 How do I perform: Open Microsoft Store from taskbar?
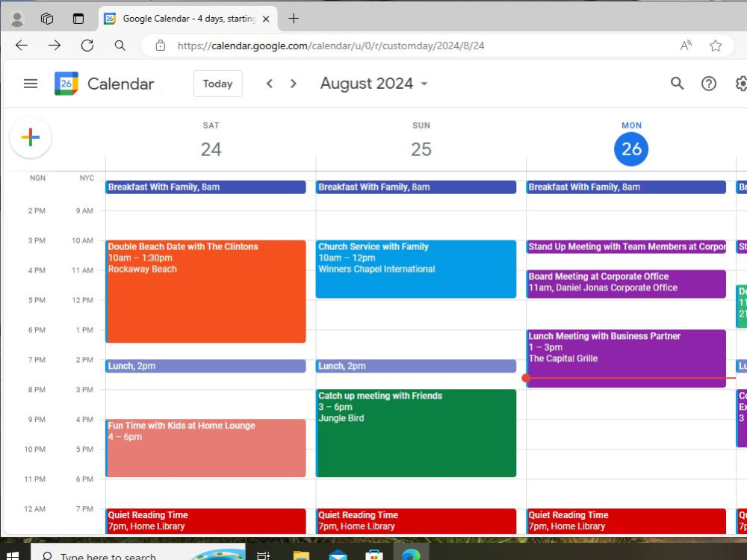click(x=374, y=556)
